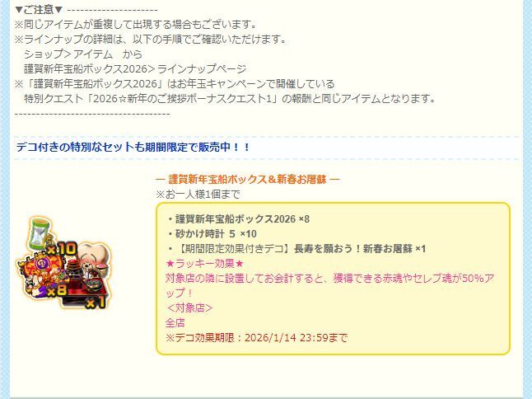This screenshot has height=399, width=532.
Task: Click the 長寿を願おう！新春お屠蘇 ×1 item
Action: pos(360,249)
